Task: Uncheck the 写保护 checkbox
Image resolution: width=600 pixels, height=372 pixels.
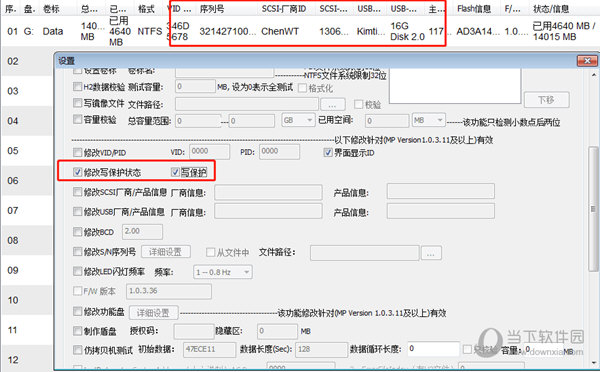Action: pyautogui.click(x=175, y=172)
